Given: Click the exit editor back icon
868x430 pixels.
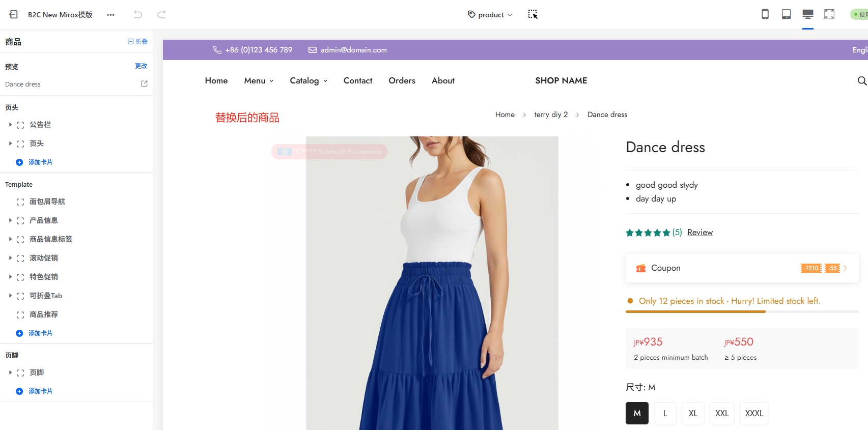Looking at the screenshot, I should tap(13, 15).
